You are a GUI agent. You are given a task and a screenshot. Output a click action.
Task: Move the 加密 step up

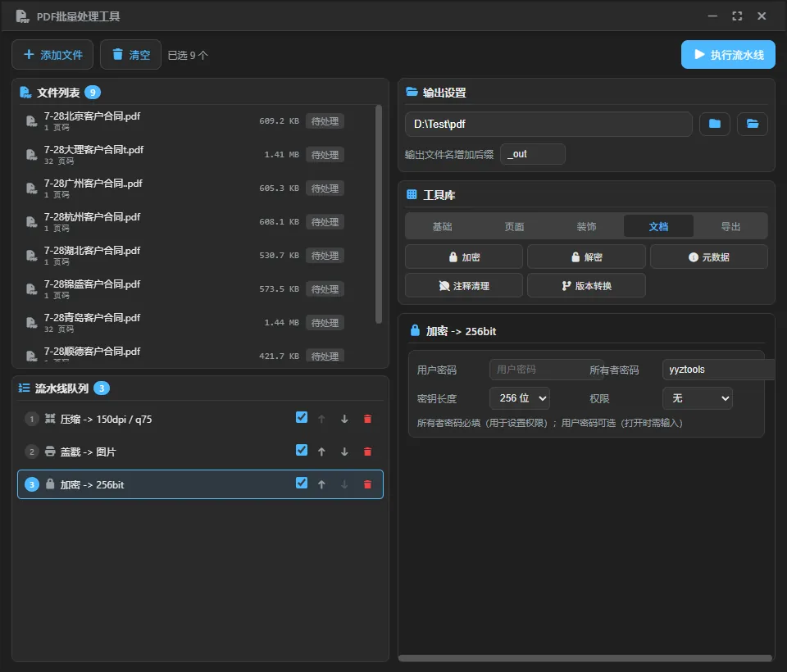pyautogui.click(x=321, y=484)
